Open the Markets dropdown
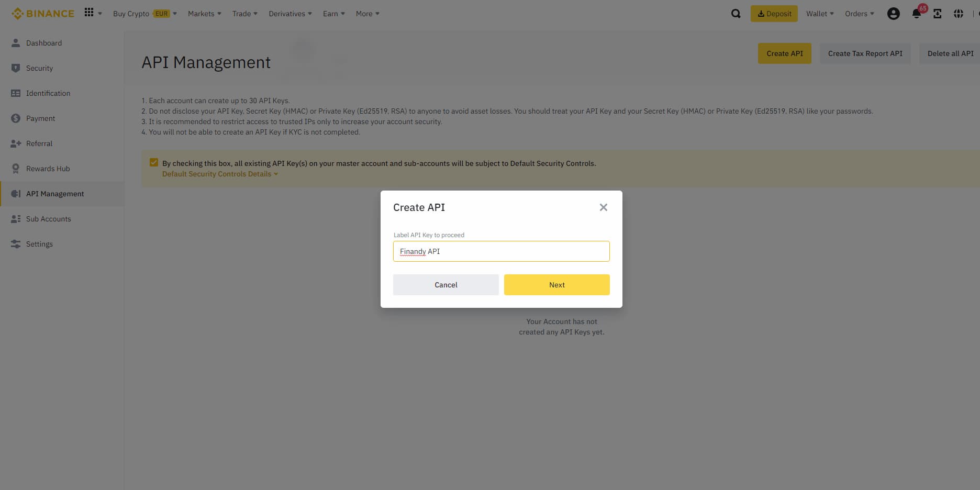The height and width of the screenshot is (490, 980). (205, 14)
